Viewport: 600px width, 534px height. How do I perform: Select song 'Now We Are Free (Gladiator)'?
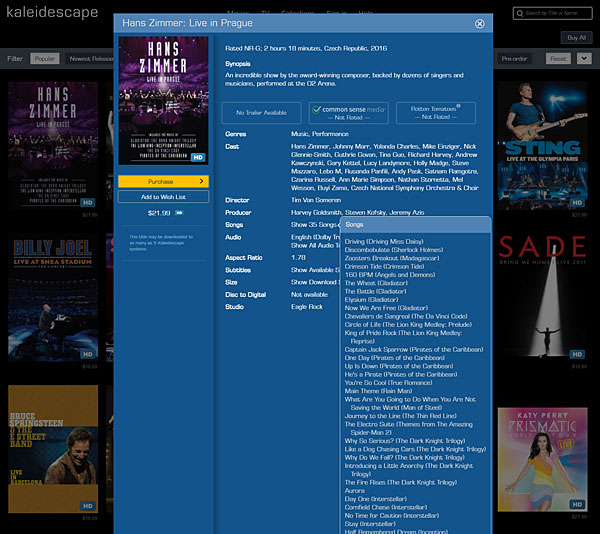pos(386,308)
